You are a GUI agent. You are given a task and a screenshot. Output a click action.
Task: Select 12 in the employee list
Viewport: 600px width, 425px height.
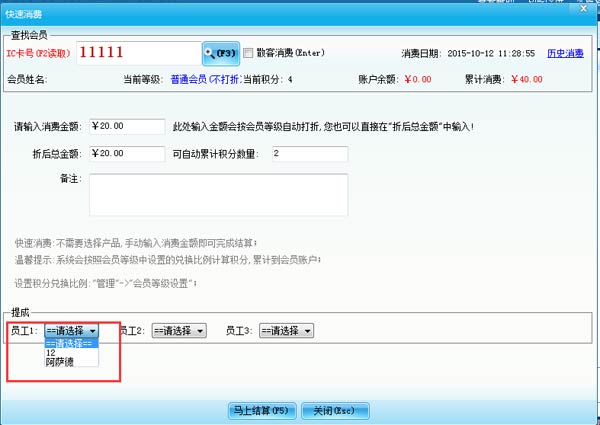(72, 353)
